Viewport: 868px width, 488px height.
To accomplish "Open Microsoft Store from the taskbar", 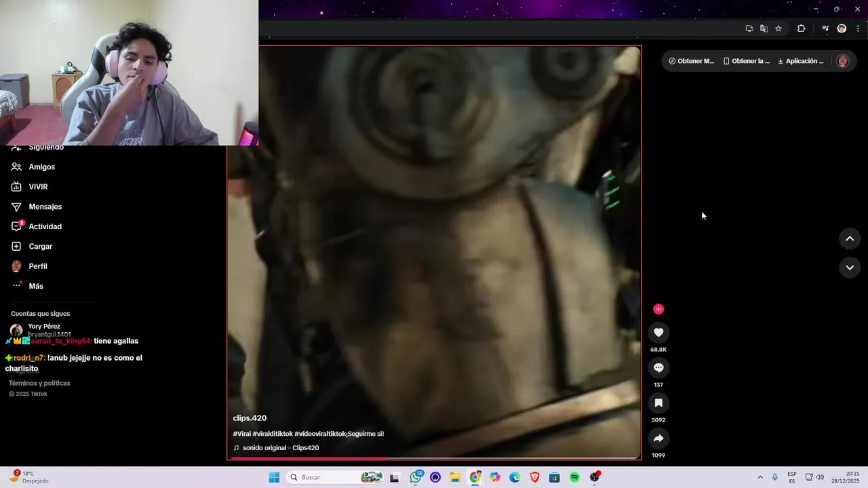I will (x=554, y=477).
